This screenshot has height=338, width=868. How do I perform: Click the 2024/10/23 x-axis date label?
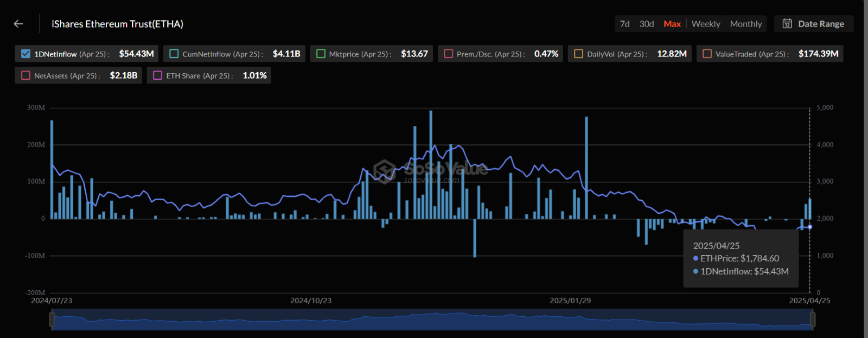(311, 301)
